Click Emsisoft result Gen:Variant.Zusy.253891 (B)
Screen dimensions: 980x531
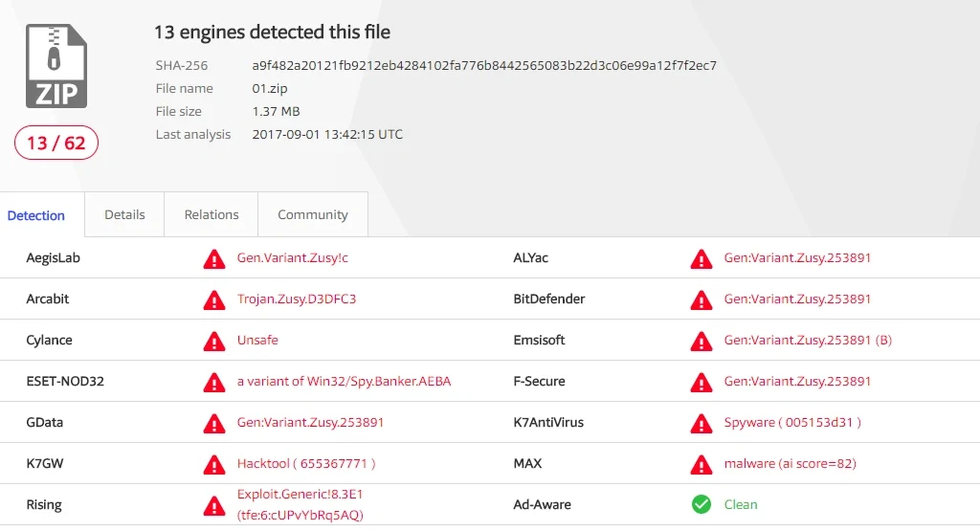point(808,340)
